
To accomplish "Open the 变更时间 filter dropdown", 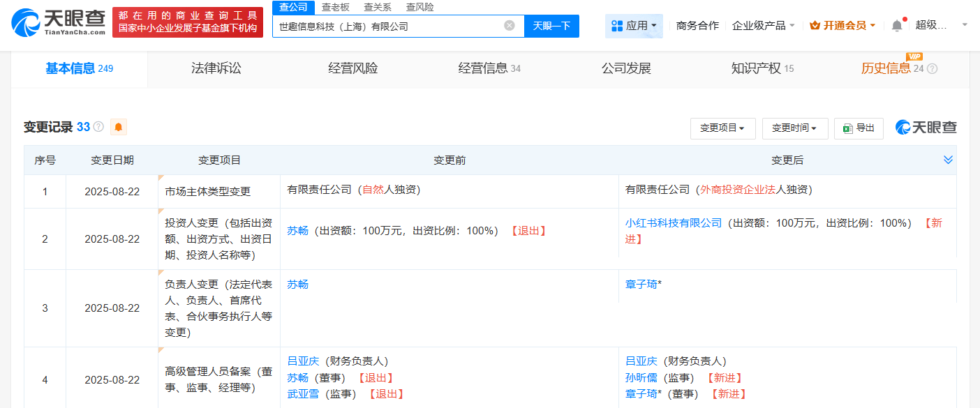I will coord(795,128).
